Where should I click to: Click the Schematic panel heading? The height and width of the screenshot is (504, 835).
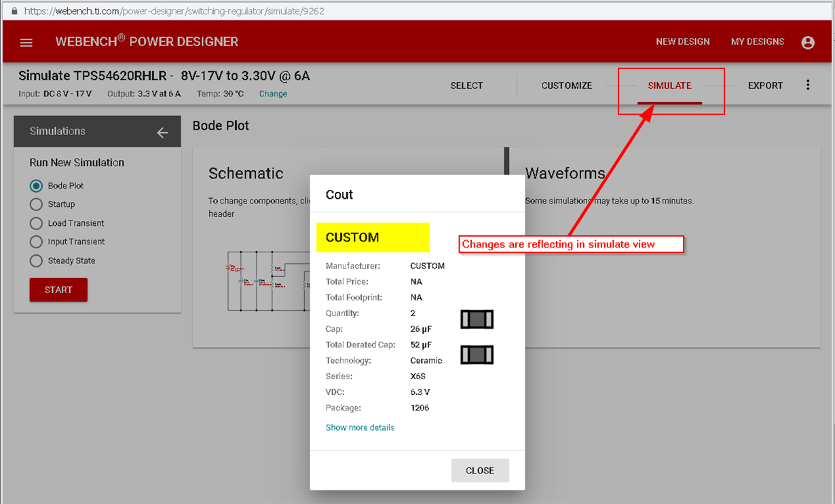246,174
